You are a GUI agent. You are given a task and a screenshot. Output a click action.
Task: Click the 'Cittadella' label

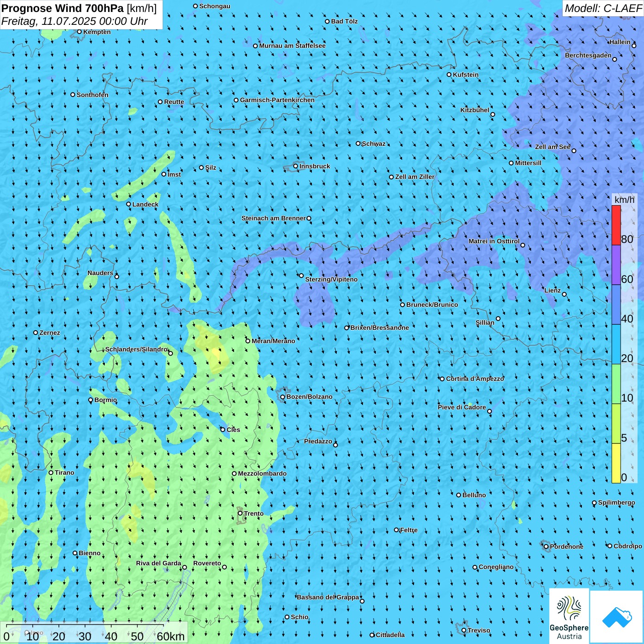(391, 635)
